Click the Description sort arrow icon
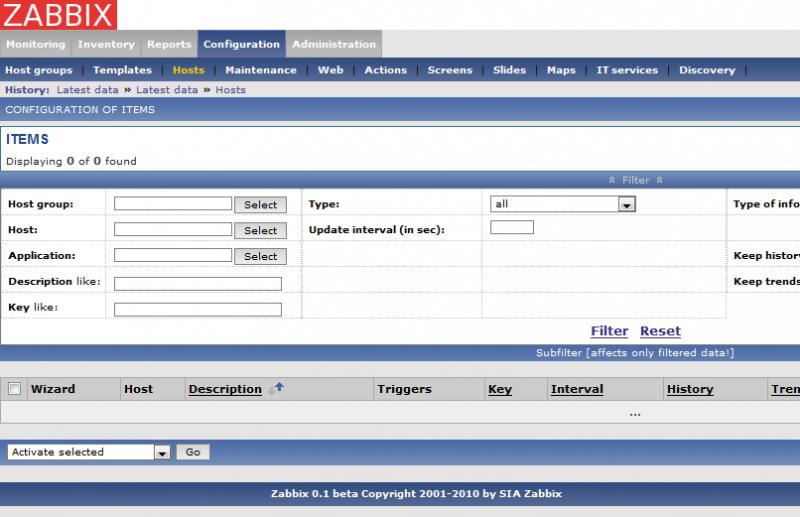Image resolution: width=800 pixels, height=517 pixels. pos(276,389)
